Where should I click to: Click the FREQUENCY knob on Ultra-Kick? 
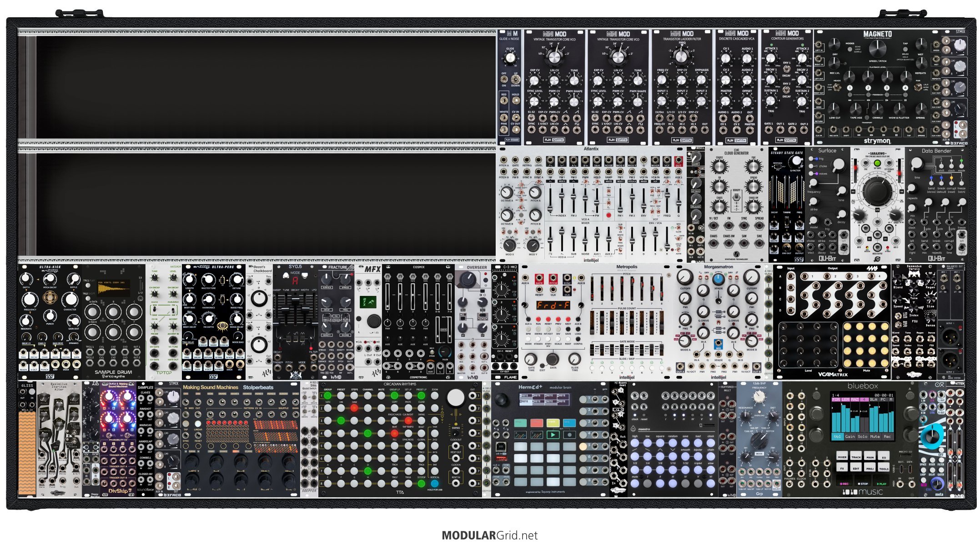[x=30, y=300]
